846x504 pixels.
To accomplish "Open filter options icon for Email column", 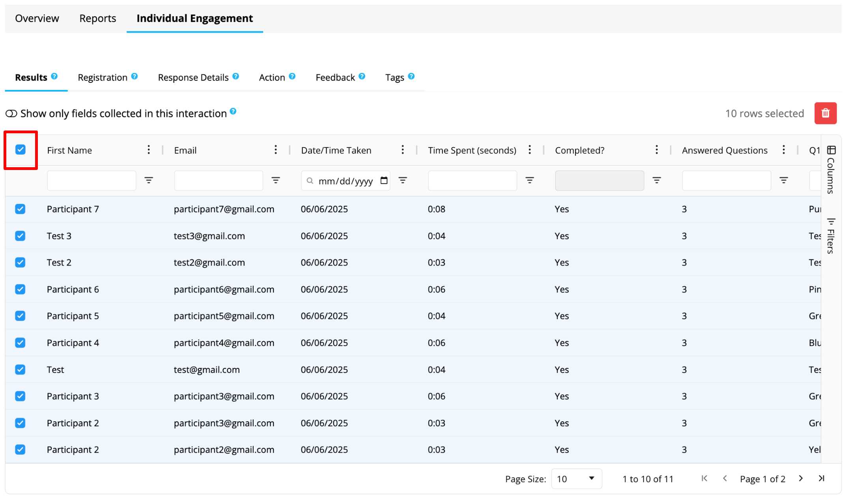I will point(276,180).
